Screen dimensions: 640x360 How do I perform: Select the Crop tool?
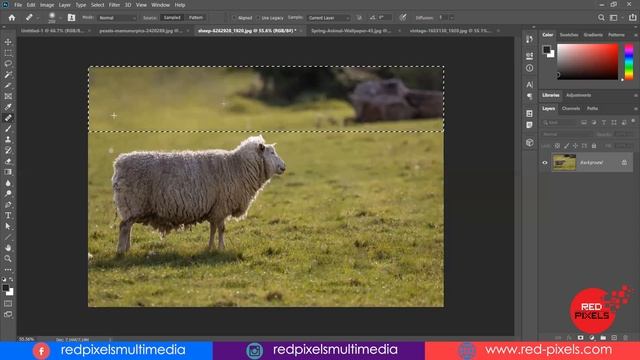click(x=8, y=85)
